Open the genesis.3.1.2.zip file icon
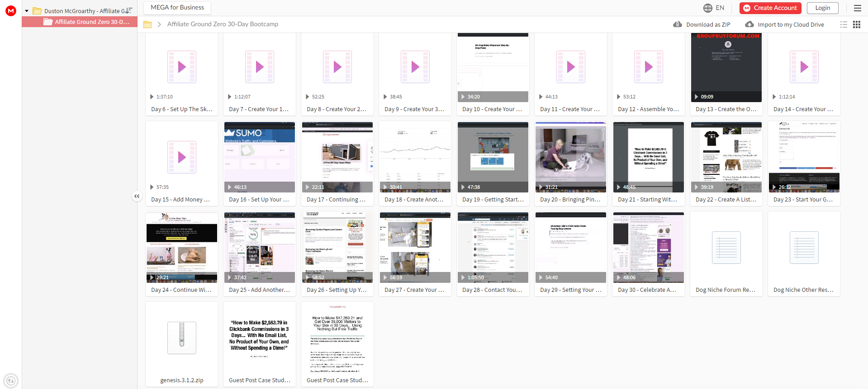The height and width of the screenshot is (389, 868). pos(182,337)
